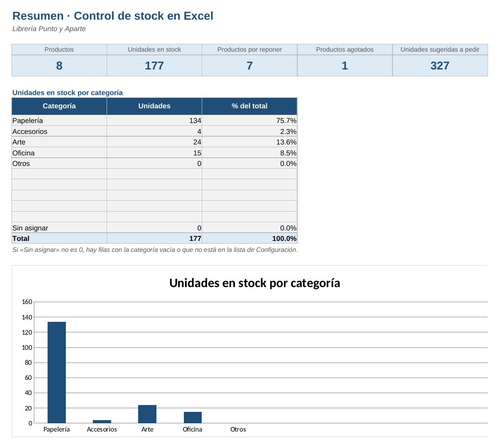Screen dimensions: 499x448
Task: Click the Oficina units cell 15
Action: (154, 153)
